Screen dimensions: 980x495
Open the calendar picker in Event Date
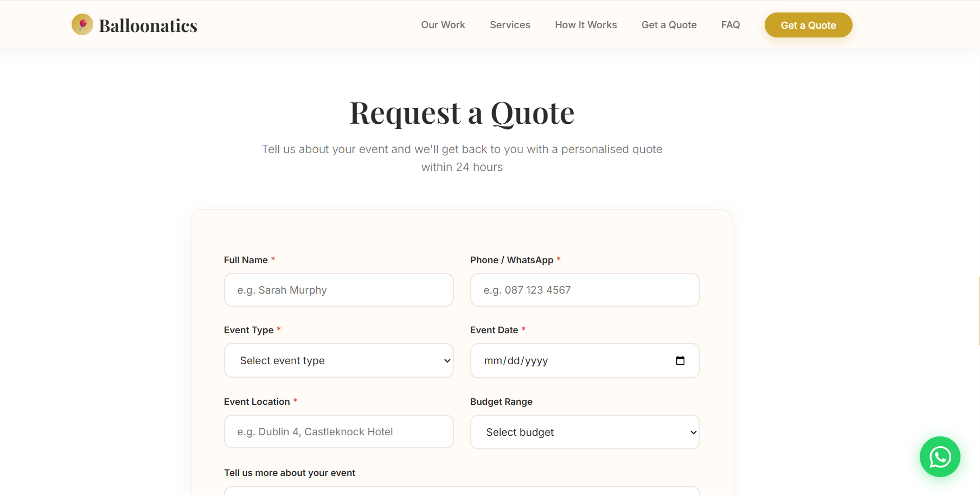[x=680, y=360]
